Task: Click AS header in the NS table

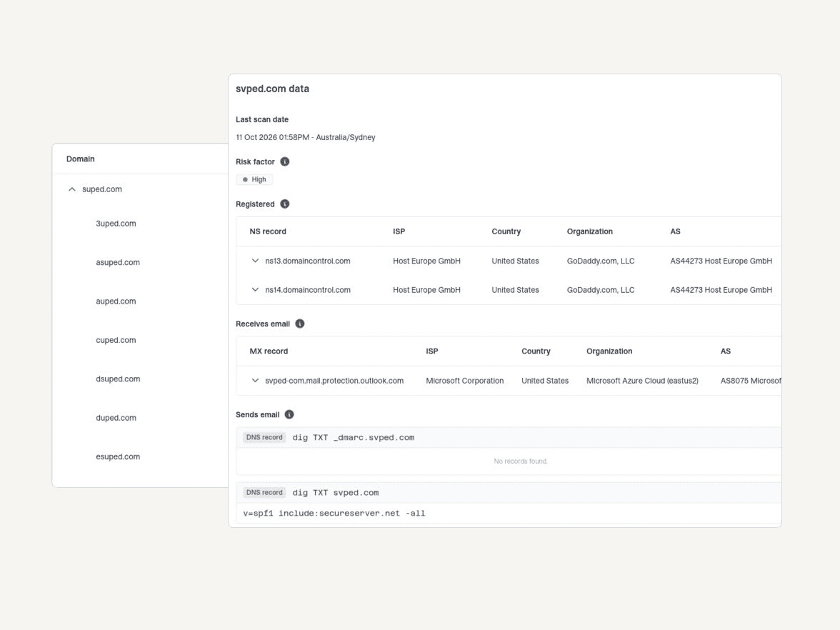Action: pyautogui.click(x=675, y=231)
